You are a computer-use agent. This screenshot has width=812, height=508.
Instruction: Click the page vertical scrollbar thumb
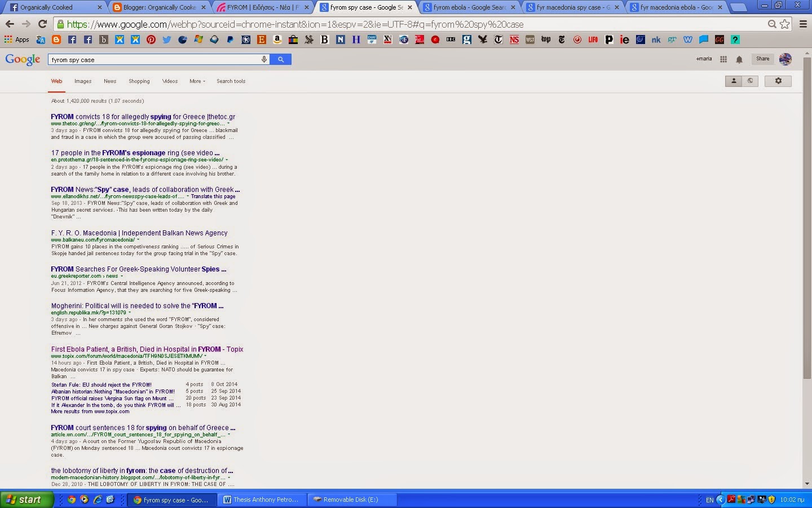807,217
